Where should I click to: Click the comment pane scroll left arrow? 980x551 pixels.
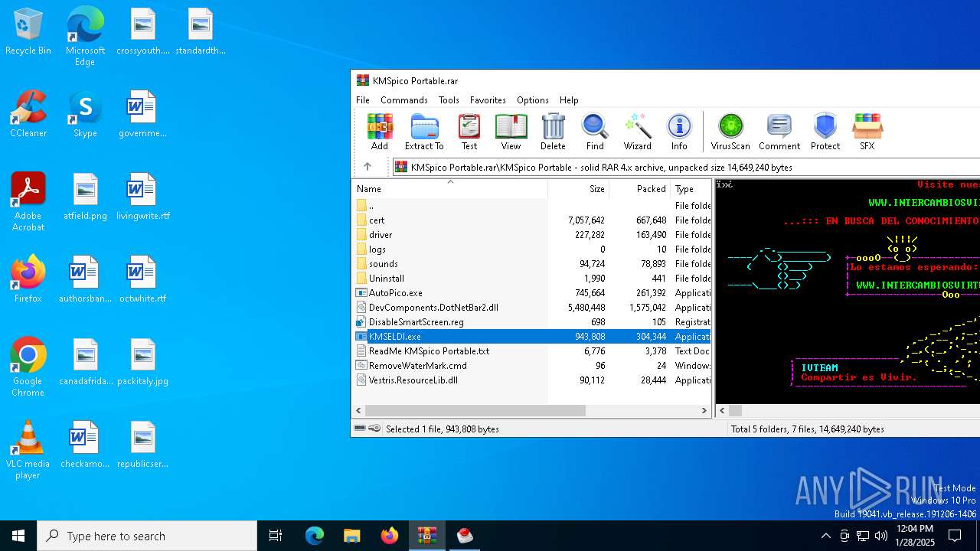(x=722, y=411)
